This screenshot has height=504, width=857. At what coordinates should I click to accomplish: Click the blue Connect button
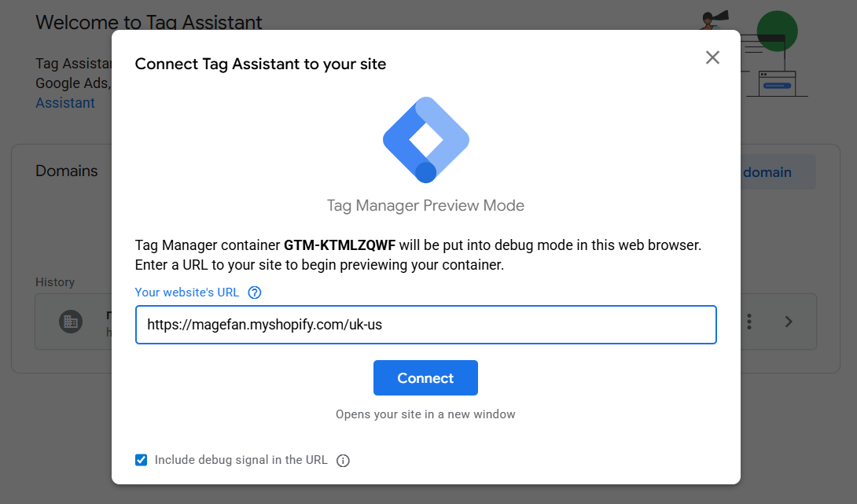click(x=426, y=377)
